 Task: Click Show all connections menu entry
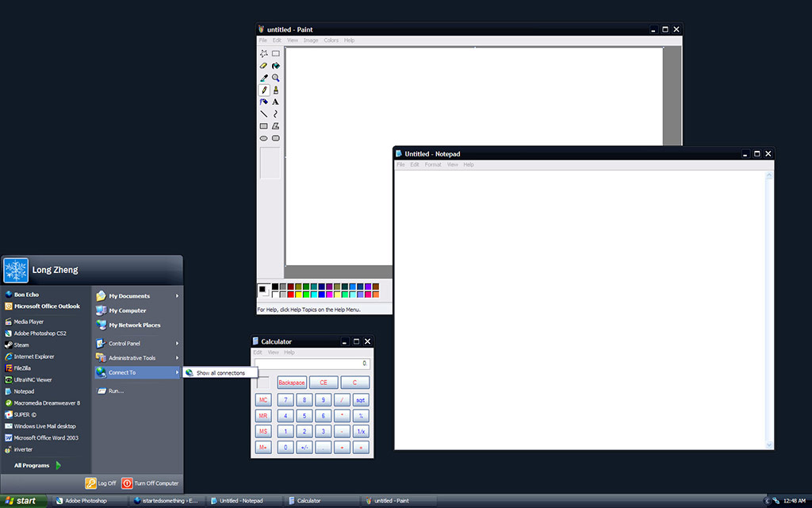click(220, 373)
